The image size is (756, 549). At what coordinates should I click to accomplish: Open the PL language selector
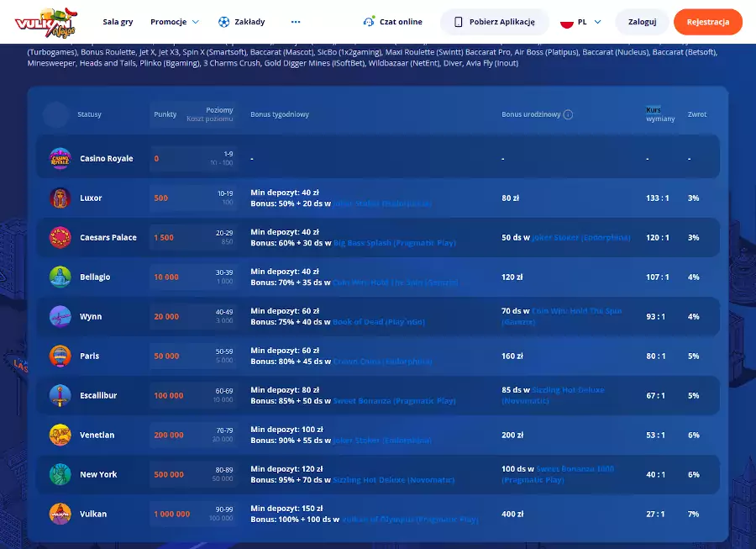coord(580,22)
